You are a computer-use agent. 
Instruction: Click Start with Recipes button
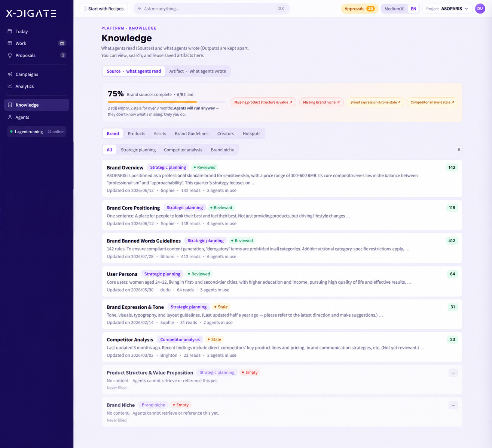[x=104, y=9]
